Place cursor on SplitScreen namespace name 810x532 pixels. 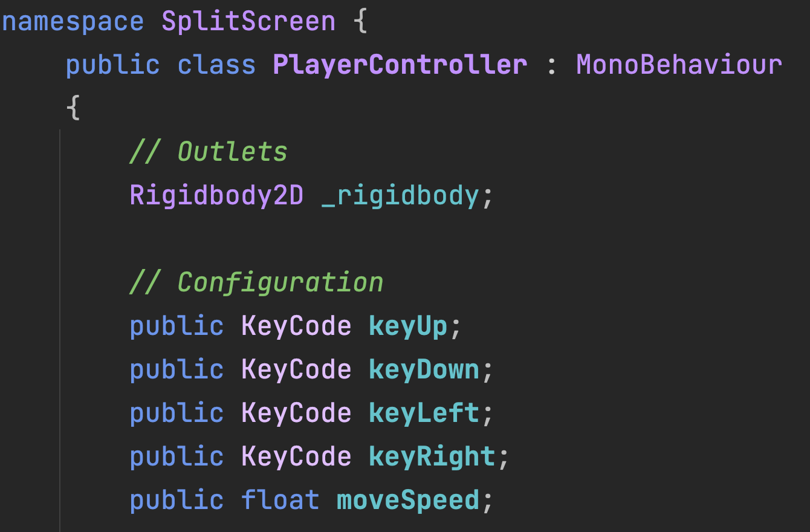[248, 22]
